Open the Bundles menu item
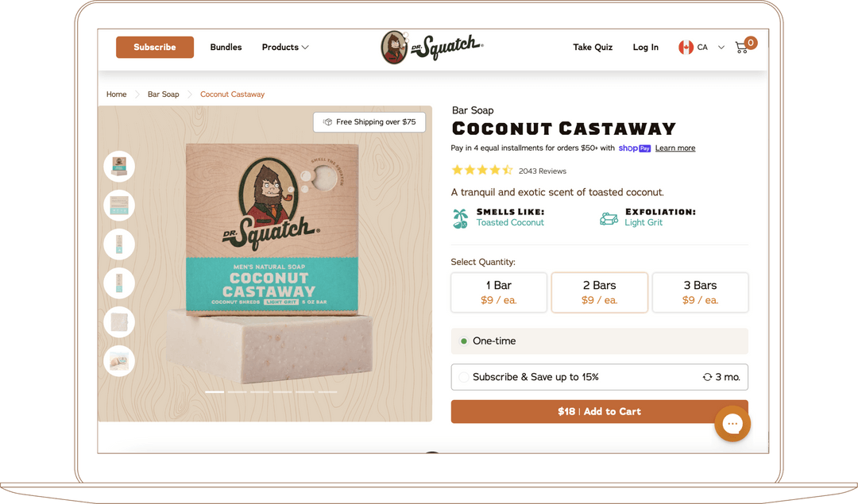This screenshot has width=858, height=504. pos(226,47)
